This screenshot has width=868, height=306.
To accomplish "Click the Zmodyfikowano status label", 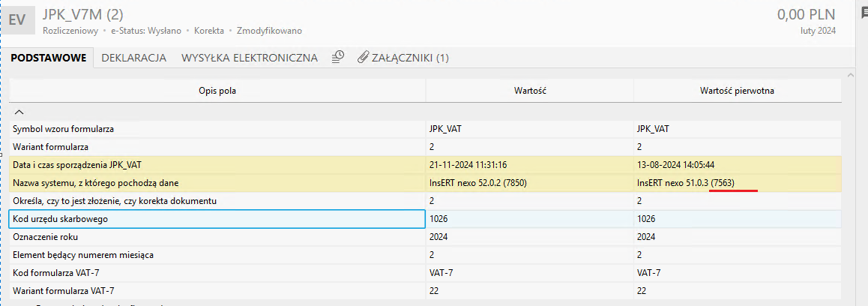I will pos(269,31).
